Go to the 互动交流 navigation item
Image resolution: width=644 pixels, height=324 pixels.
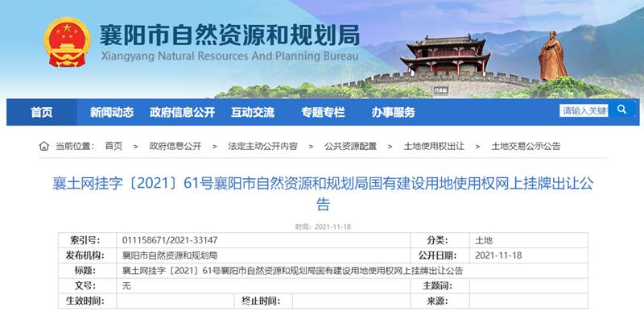(253, 112)
